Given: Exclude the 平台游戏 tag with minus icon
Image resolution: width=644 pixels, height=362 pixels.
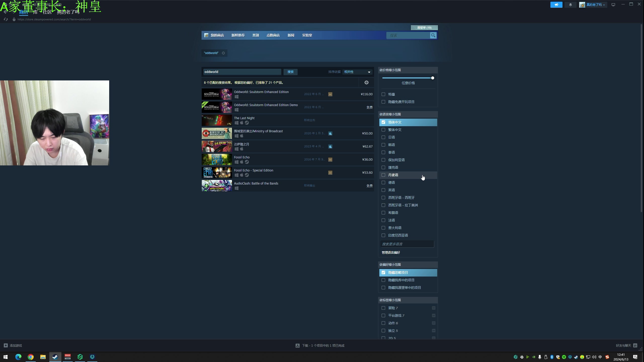Looking at the screenshot, I should point(434,315).
